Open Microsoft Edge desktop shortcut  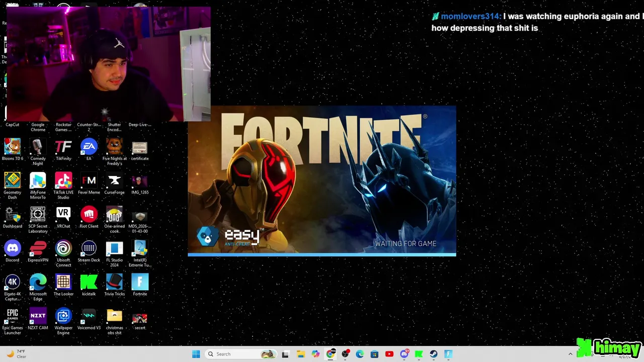[x=38, y=287]
